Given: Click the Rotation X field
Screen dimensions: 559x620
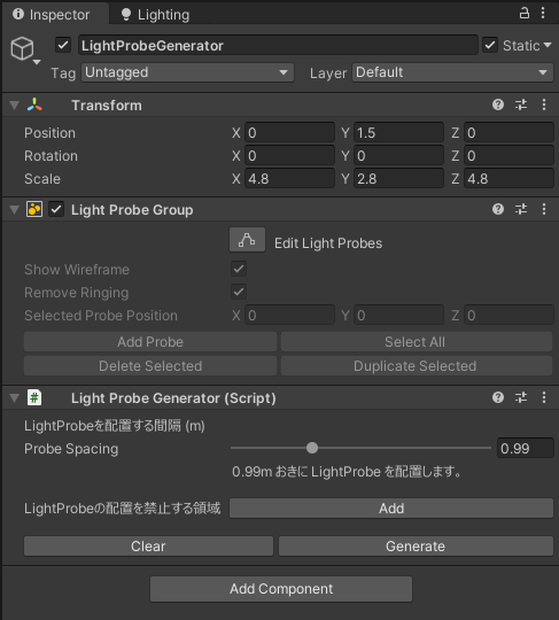Looking at the screenshot, I should click(x=289, y=156).
